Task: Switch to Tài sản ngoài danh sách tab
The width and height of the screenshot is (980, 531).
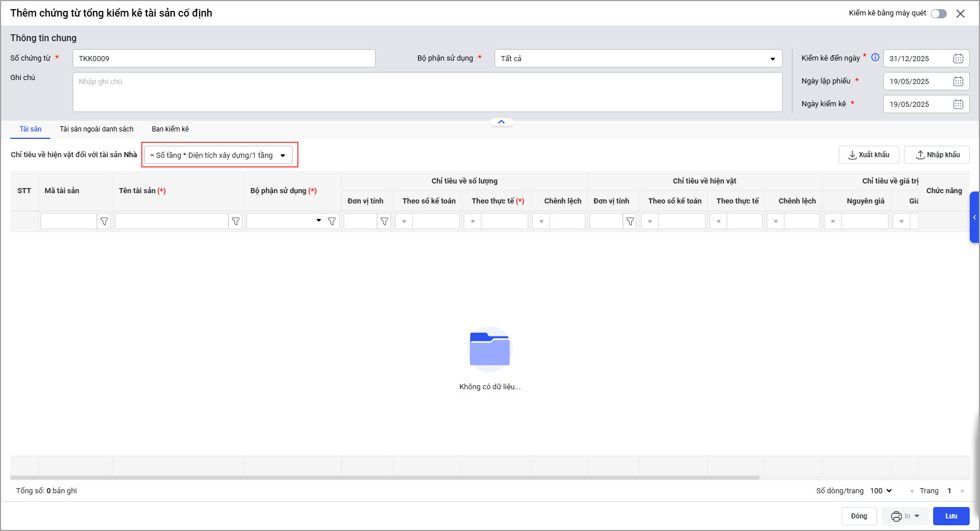Action: click(97, 129)
